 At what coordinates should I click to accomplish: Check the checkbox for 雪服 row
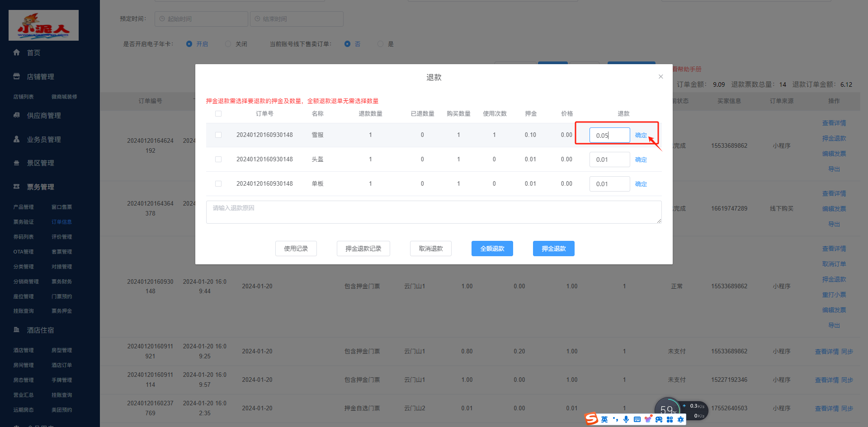pyautogui.click(x=218, y=135)
